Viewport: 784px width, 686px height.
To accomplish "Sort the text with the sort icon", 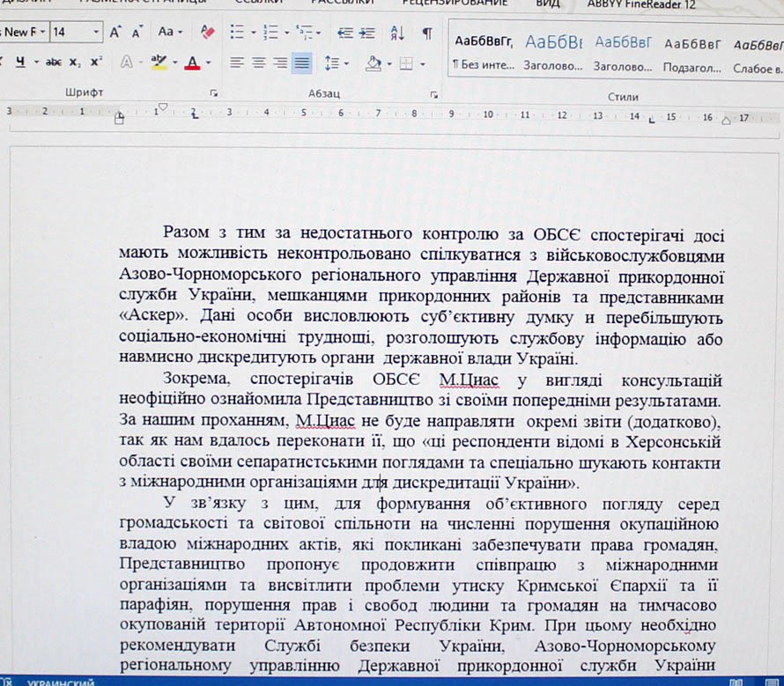I will [396, 33].
